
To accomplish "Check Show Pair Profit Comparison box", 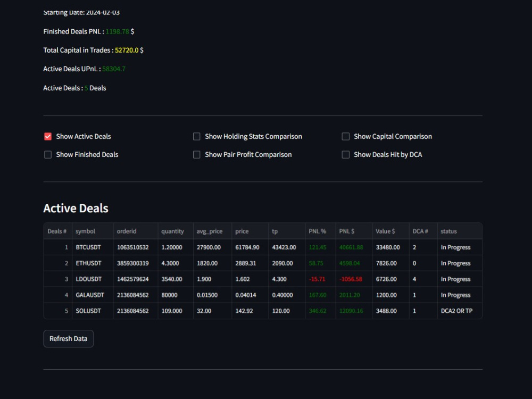I will (x=196, y=155).
